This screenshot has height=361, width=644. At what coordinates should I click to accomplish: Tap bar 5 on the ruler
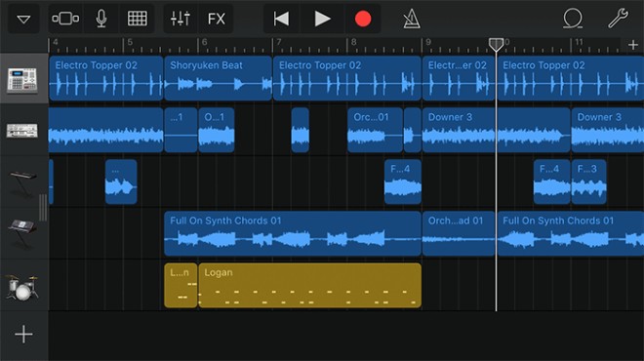coord(130,42)
